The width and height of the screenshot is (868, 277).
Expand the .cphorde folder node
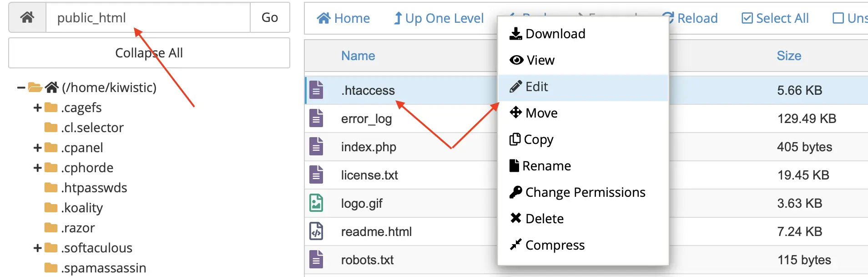click(x=37, y=168)
